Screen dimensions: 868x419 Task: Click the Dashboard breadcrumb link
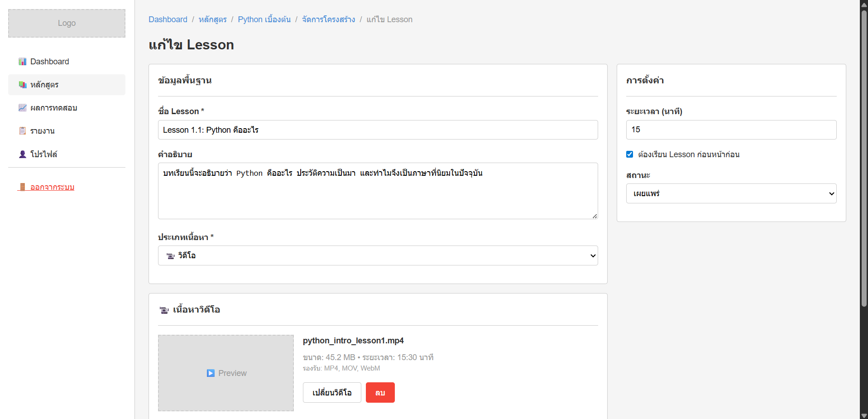pos(168,19)
